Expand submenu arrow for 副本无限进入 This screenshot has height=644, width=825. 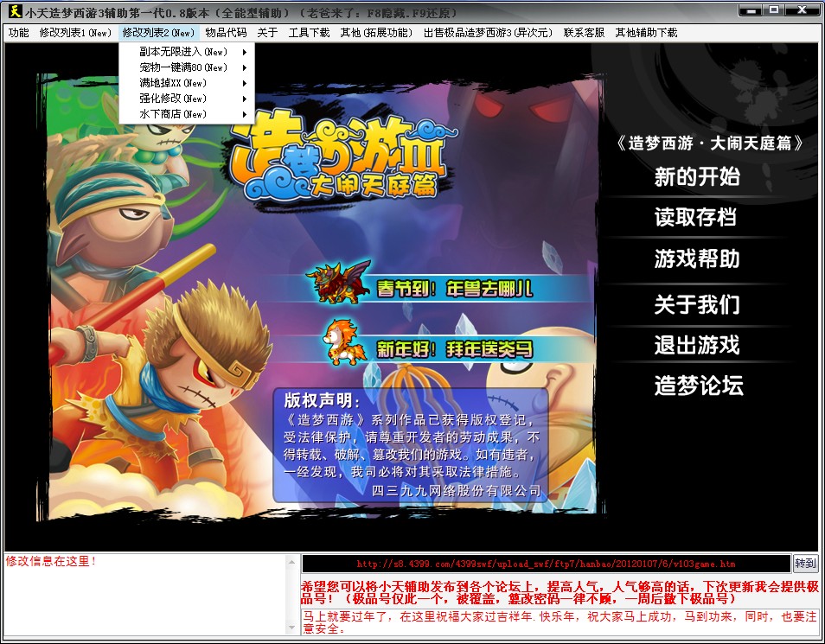point(245,52)
